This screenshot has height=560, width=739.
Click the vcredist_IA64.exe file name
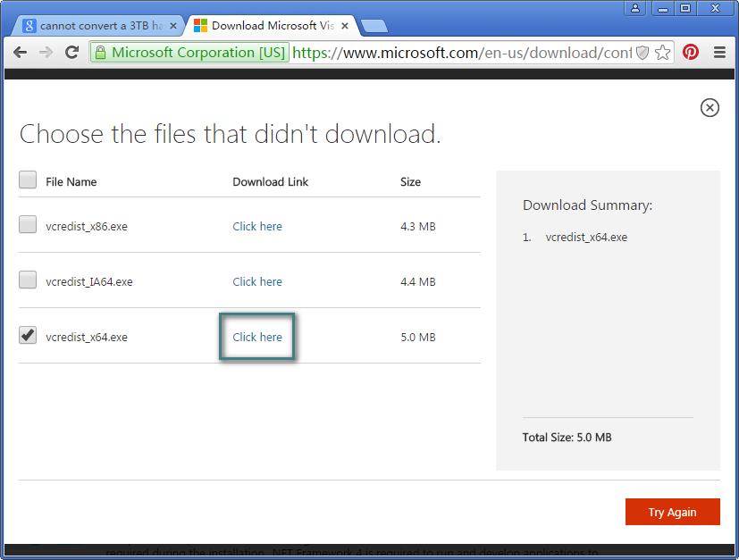click(x=89, y=281)
